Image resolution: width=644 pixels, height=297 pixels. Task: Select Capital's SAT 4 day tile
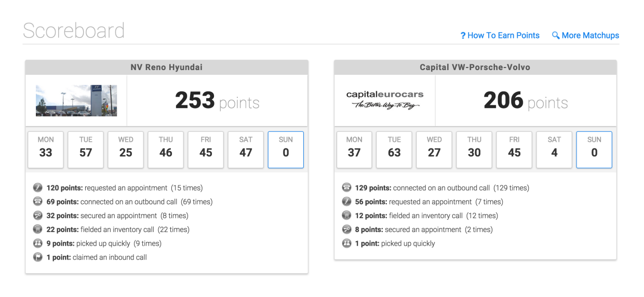(554, 150)
